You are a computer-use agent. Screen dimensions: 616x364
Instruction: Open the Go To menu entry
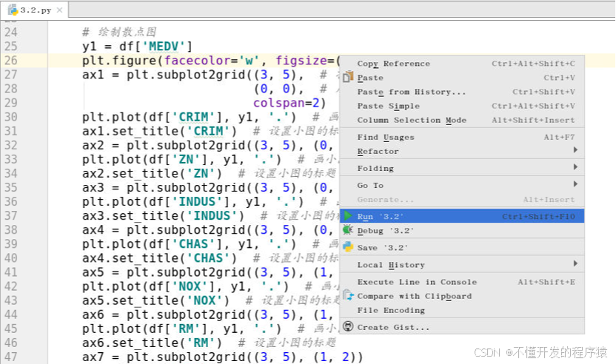point(461,186)
